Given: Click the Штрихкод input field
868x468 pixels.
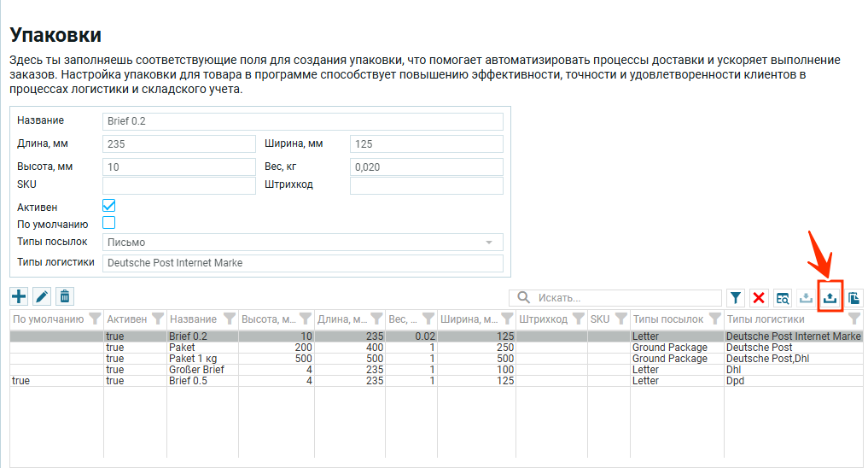Looking at the screenshot, I should pyautogui.click(x=426, y=185).
